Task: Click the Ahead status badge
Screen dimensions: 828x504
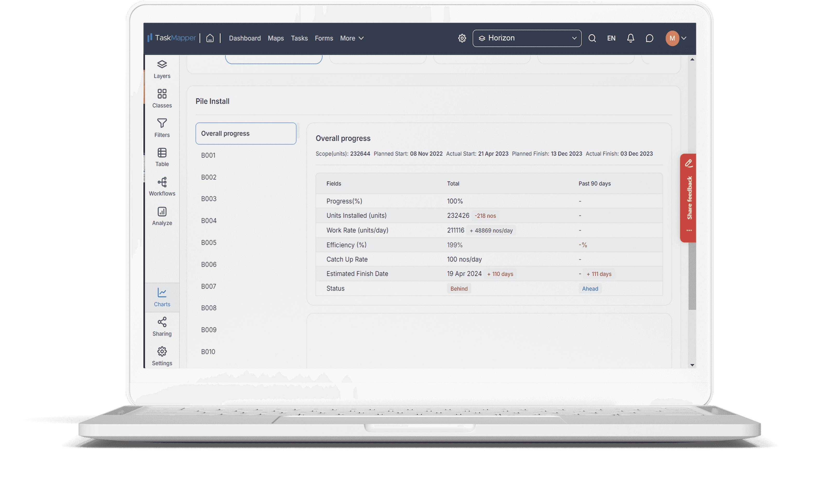Action: [590, 289]
